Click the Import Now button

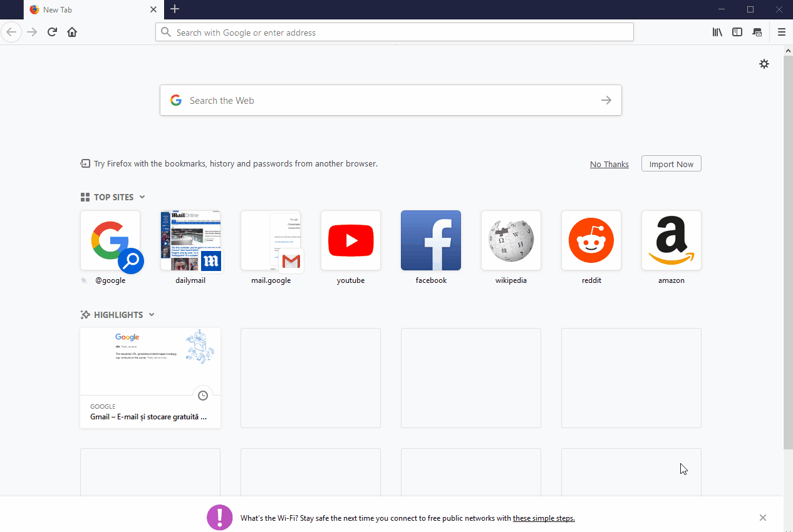point(671,164)
